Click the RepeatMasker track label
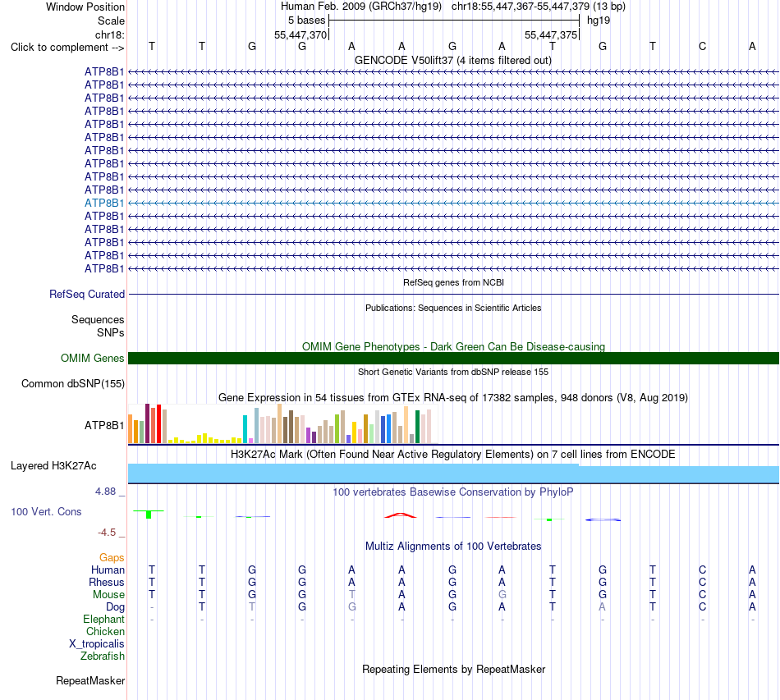The width and height of the screenshot is (780, 700). (x=90, y=680)
